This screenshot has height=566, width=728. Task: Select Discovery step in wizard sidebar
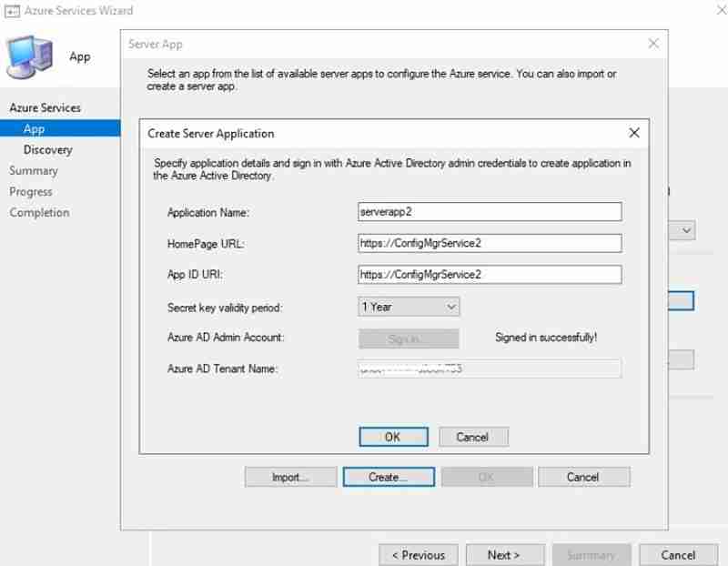(48, 149)
